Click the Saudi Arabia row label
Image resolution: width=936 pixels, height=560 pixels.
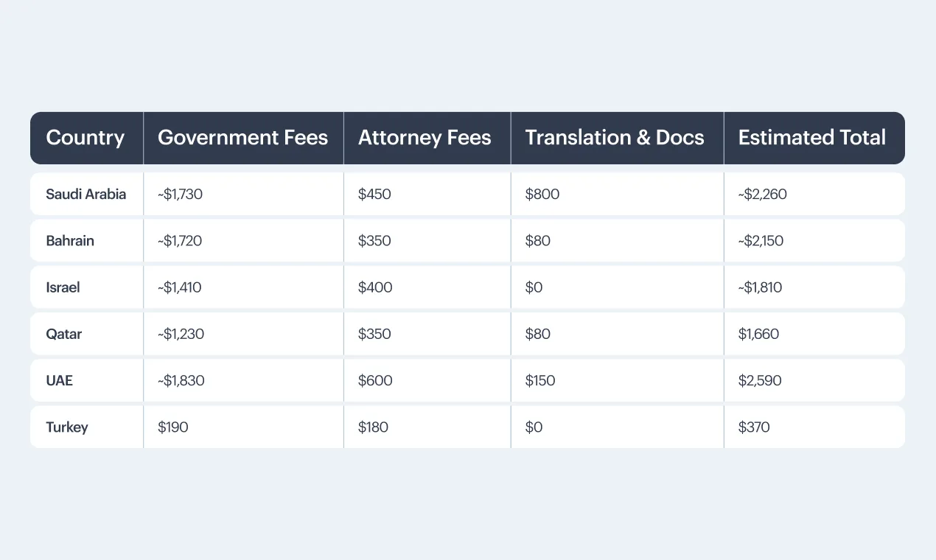pos(85,195)
